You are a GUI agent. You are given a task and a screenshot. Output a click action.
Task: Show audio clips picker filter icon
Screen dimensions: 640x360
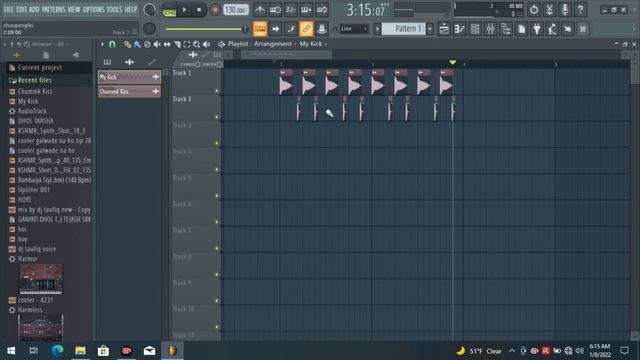coord(129,62)
